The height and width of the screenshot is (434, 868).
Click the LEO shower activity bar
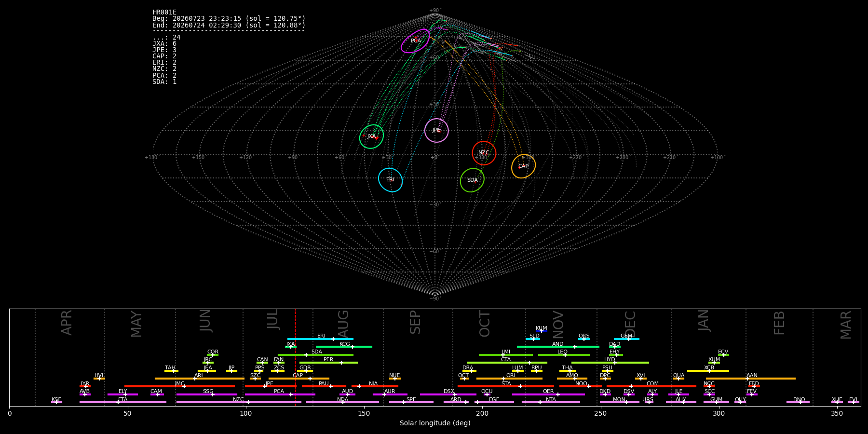coord(564,355)
